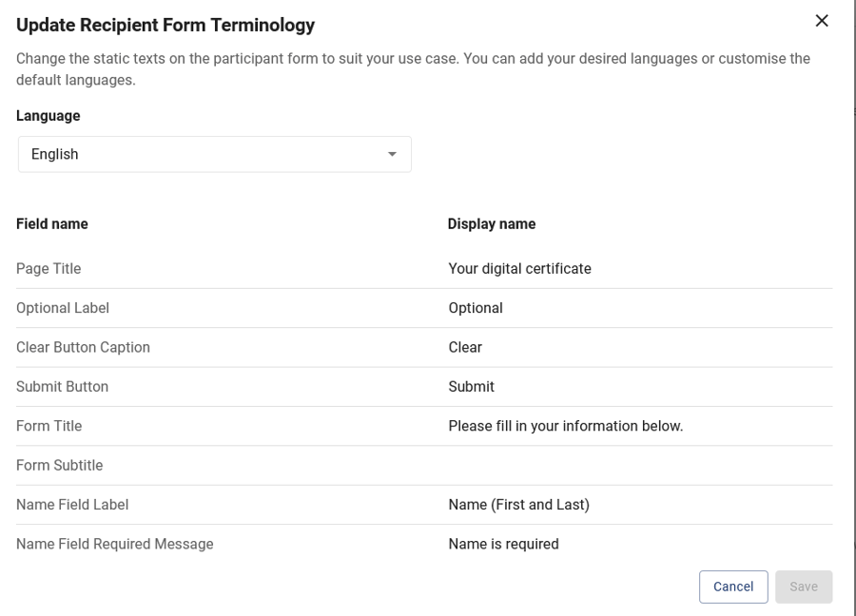856x616 pixels.
Task: Close the Update Recipient Form Terminology dialog
Action: 822,20
